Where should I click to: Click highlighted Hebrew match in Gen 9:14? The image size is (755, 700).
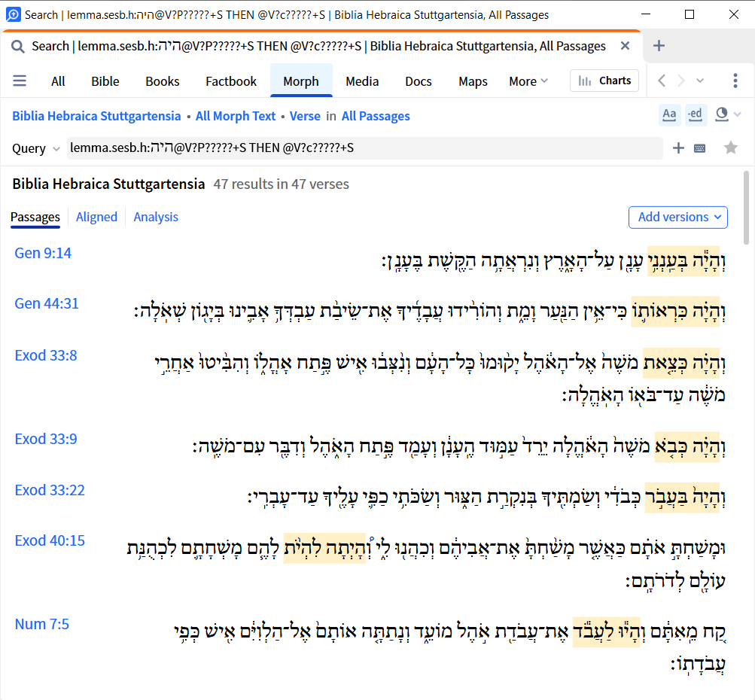coord(683,261)
